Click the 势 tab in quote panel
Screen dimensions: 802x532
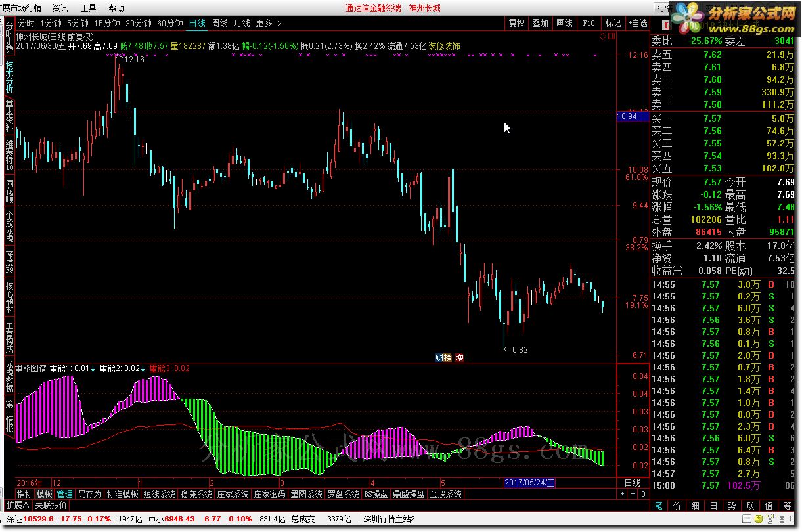coord(732,506)
